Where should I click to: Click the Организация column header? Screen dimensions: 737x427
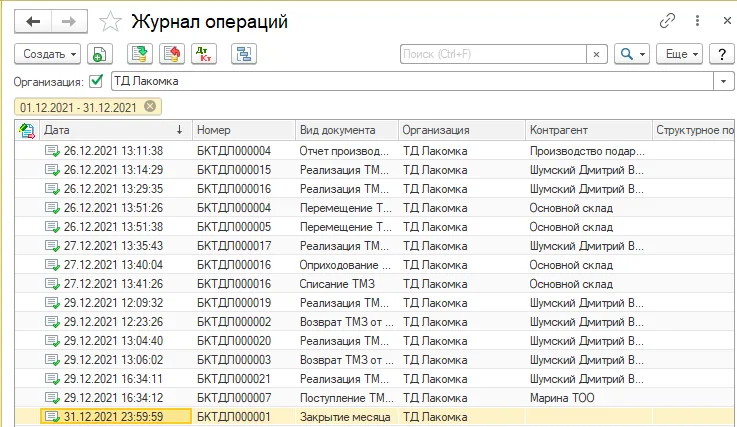click(x=462, y=130)
